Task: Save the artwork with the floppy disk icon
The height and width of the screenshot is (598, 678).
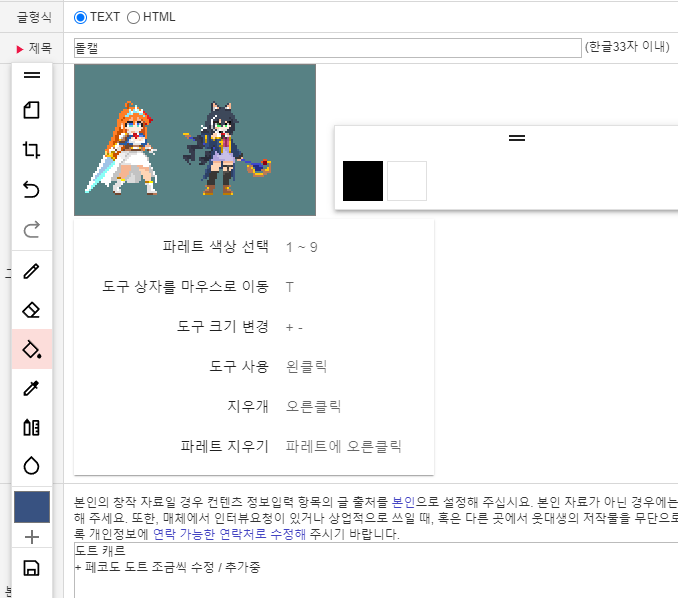Action: point(31,569)
